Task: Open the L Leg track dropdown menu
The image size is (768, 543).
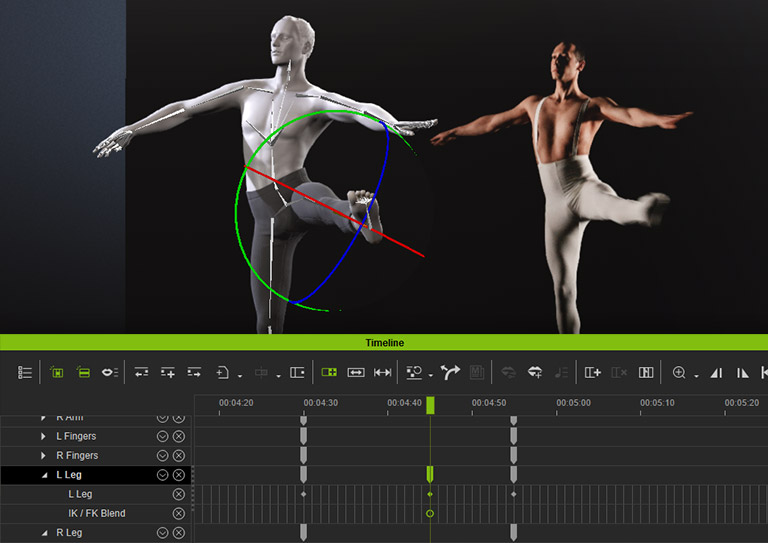Action: 162,475
